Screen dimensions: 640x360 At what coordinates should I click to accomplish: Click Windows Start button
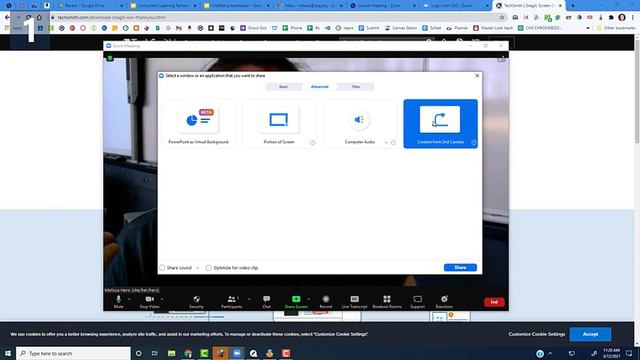pos(8,353)
